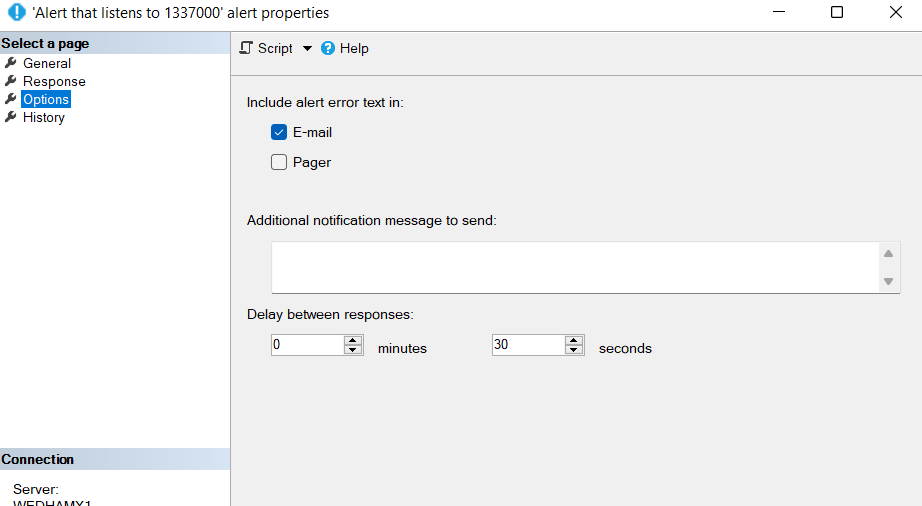
Task: Increase minutes with the up spinner arrow
Action: (x=353, y=340)
